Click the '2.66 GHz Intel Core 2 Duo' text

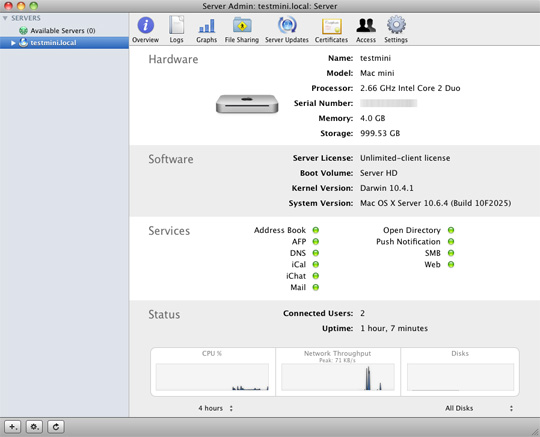click(x=410, y=88)
